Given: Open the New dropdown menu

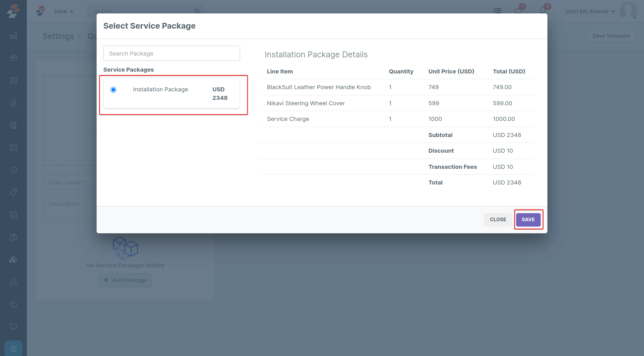Looking at the screenshot, I should 64,11.
